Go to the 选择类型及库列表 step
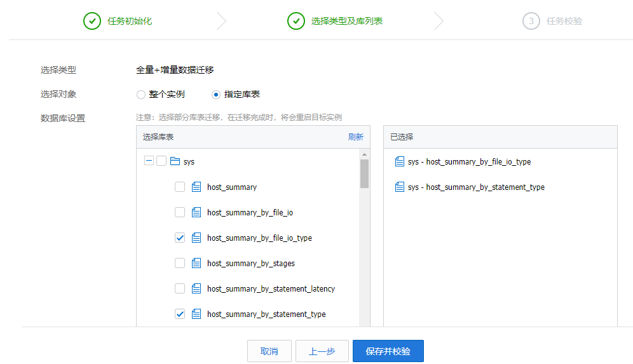 click(x=346, y=21)
